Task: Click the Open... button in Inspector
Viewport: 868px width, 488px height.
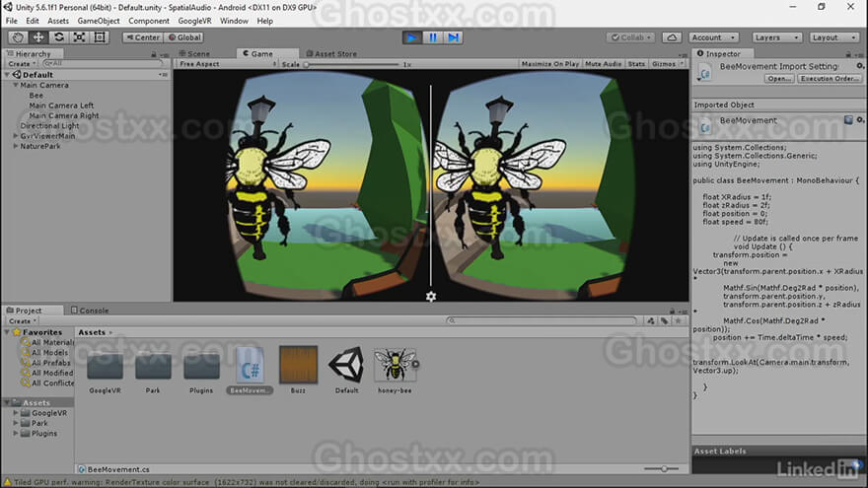Action: [779, 79]
